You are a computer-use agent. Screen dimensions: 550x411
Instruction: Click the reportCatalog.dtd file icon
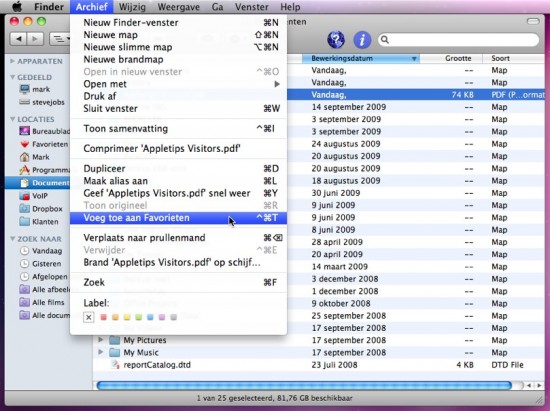115,365
